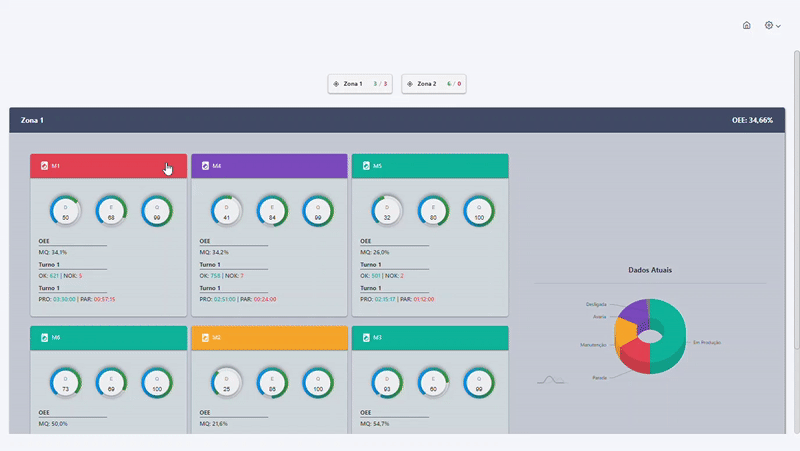Click the Dados Atuais heading
The width and height of the screenshot is (800, 451).
650,270
